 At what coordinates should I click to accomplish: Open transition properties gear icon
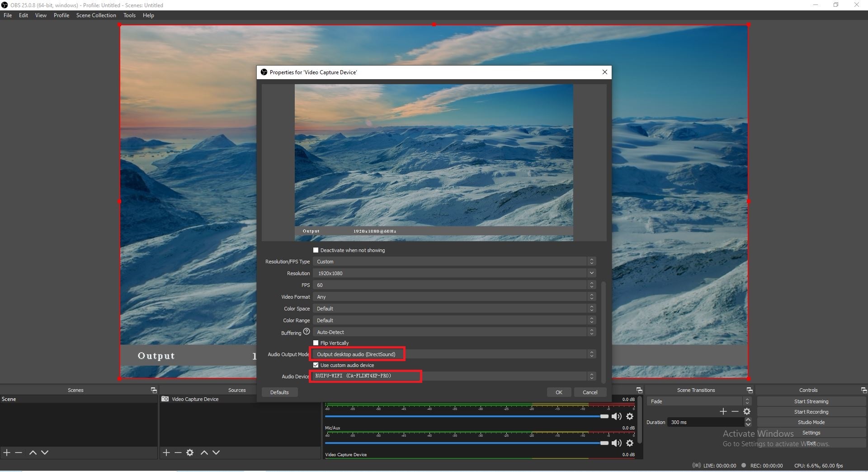pos(747,411)
